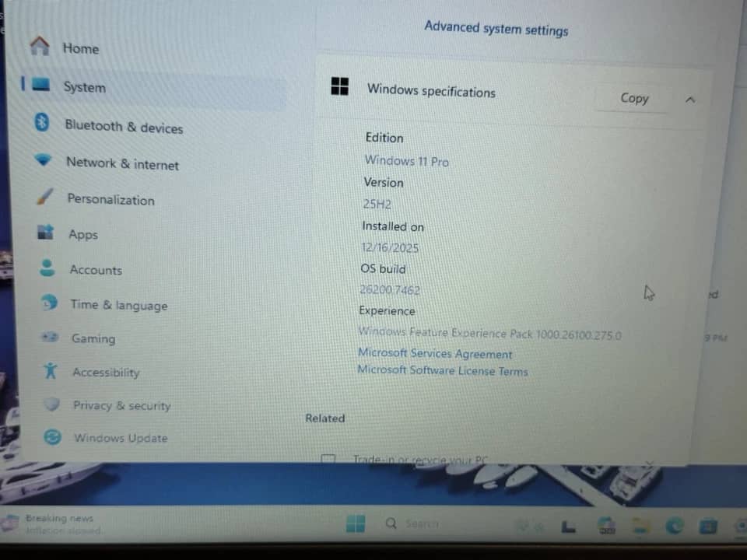Open Breaking news widget on taskbar
Image resolution: width=747 pixels, height=560 pixels.
point(52,523)
